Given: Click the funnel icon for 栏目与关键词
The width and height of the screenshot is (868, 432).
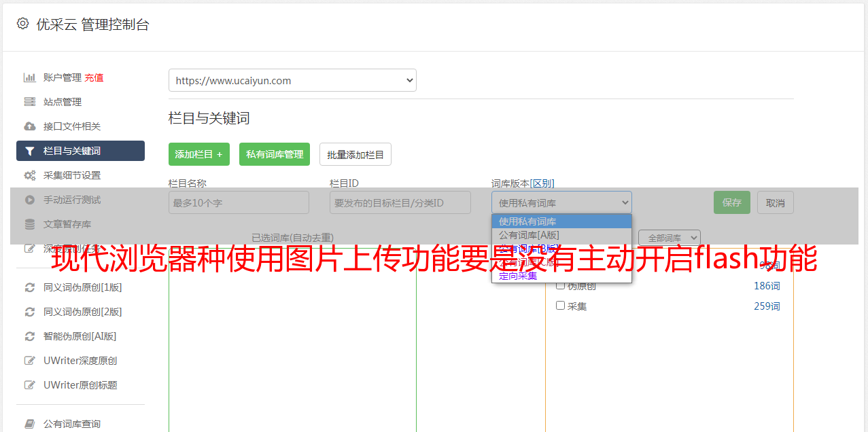Looking at the screenshot, I should click(x=30, y=151).
